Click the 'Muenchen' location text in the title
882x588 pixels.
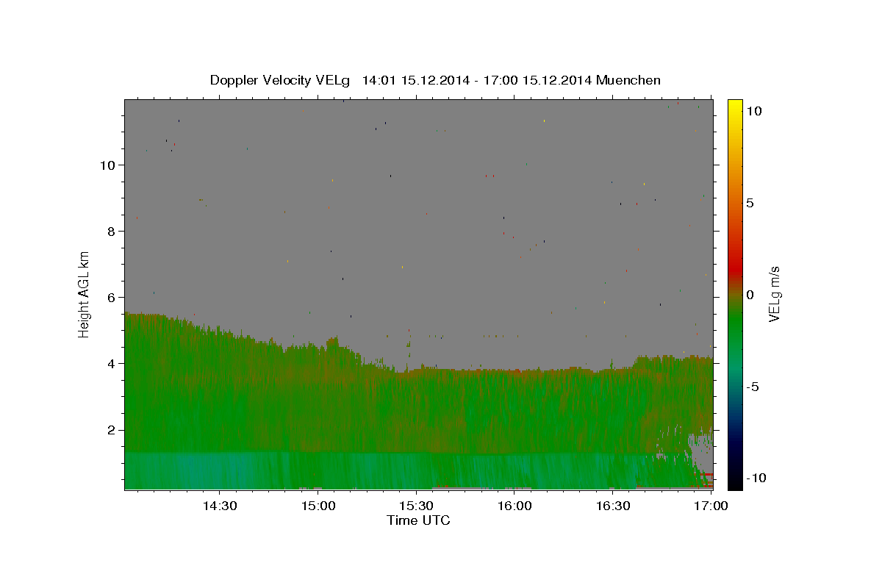click(x=628, y=80)
